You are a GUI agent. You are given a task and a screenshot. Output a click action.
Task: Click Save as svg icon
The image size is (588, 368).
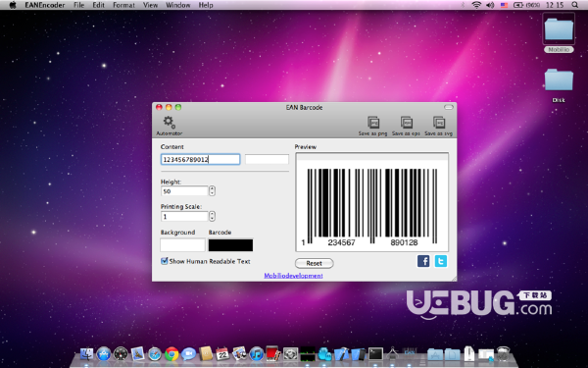click(x=439, y=123)
